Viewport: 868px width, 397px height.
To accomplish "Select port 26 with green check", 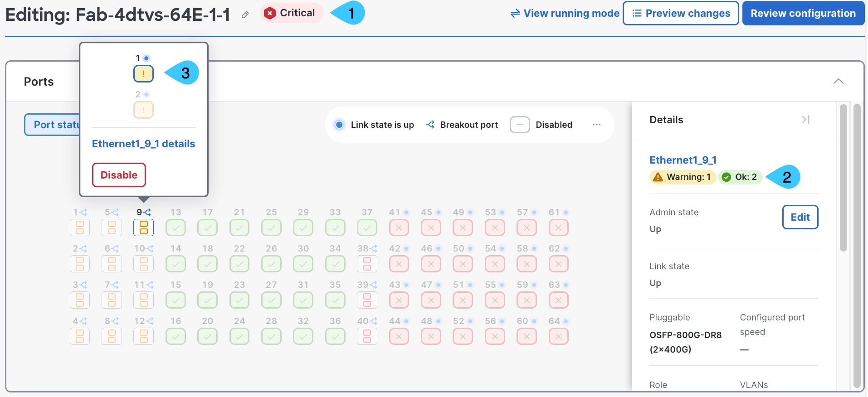I will [271, 264].
